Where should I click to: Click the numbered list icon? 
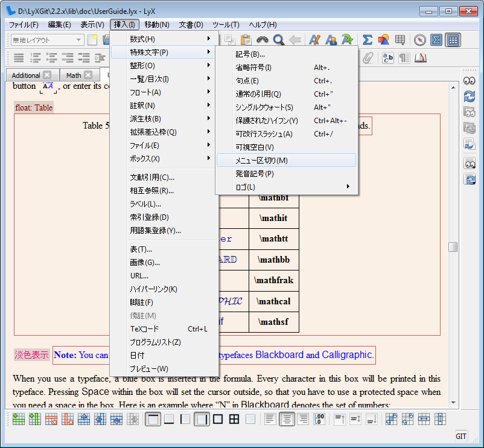point(35,58)
